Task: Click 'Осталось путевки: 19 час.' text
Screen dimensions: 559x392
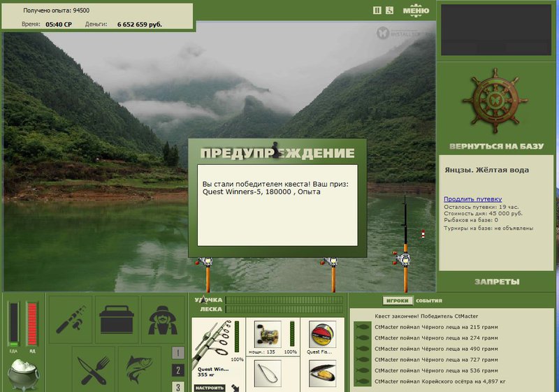Action: click(481, 207)
